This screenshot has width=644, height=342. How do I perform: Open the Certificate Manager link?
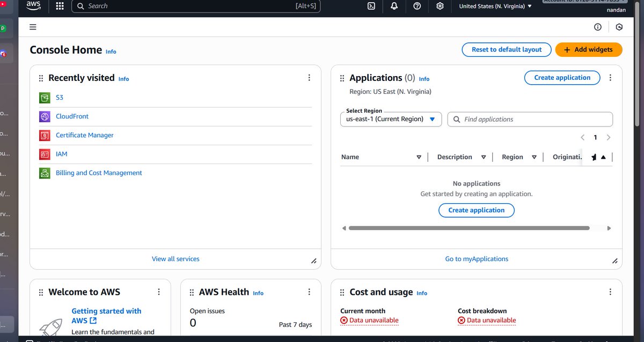85,135
